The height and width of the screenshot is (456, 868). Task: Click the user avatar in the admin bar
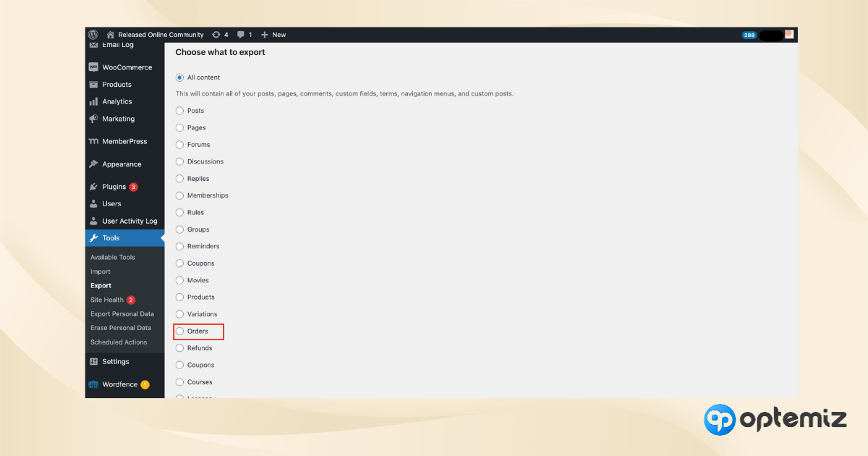789,34
